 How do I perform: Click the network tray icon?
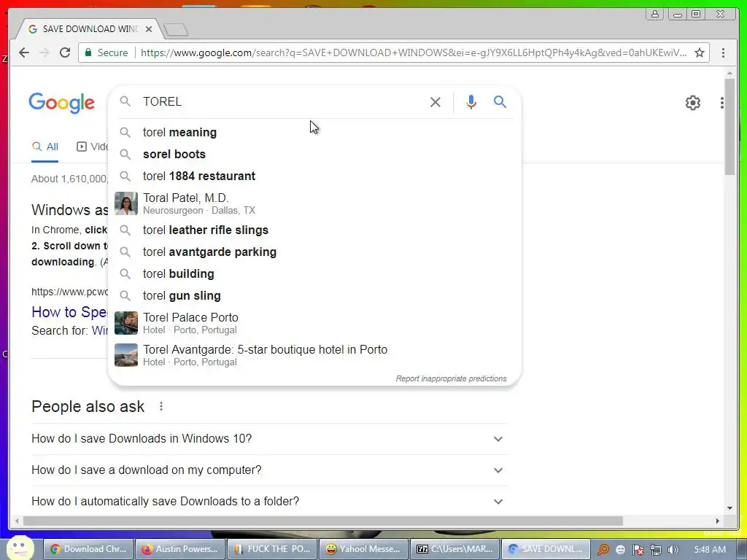pos(656,550)
